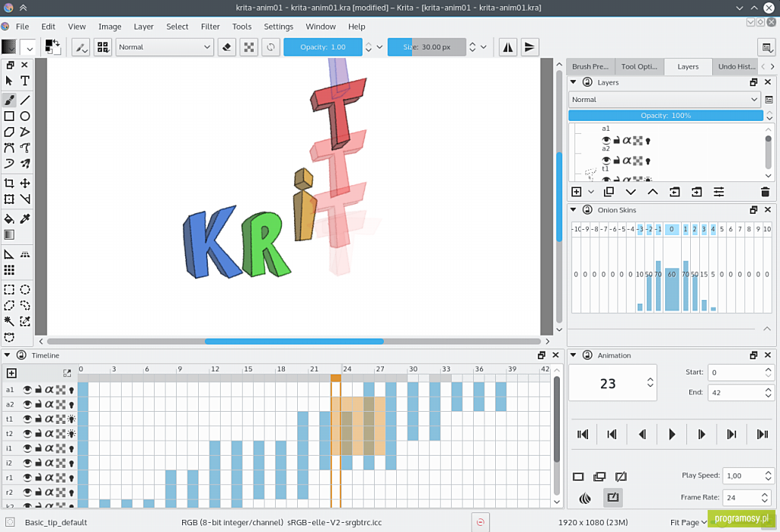Open the layer blend mode dropdown in Layers

[x=664, y=100]
